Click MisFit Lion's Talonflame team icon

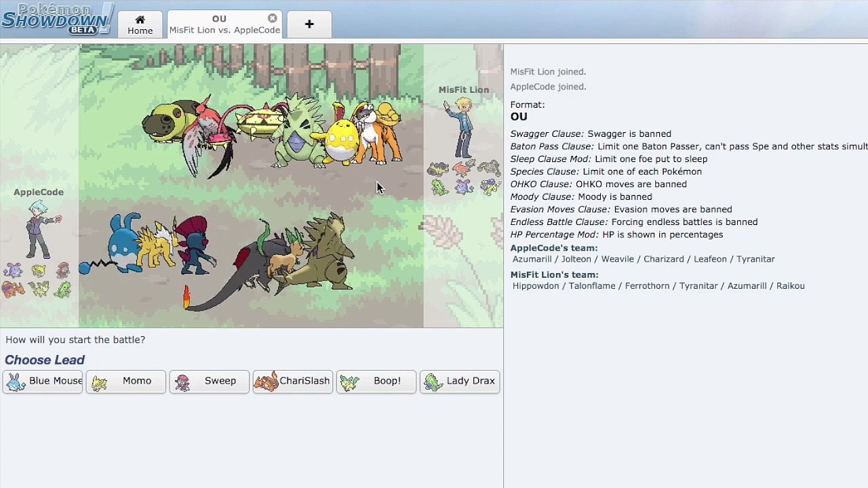[463, 169]
